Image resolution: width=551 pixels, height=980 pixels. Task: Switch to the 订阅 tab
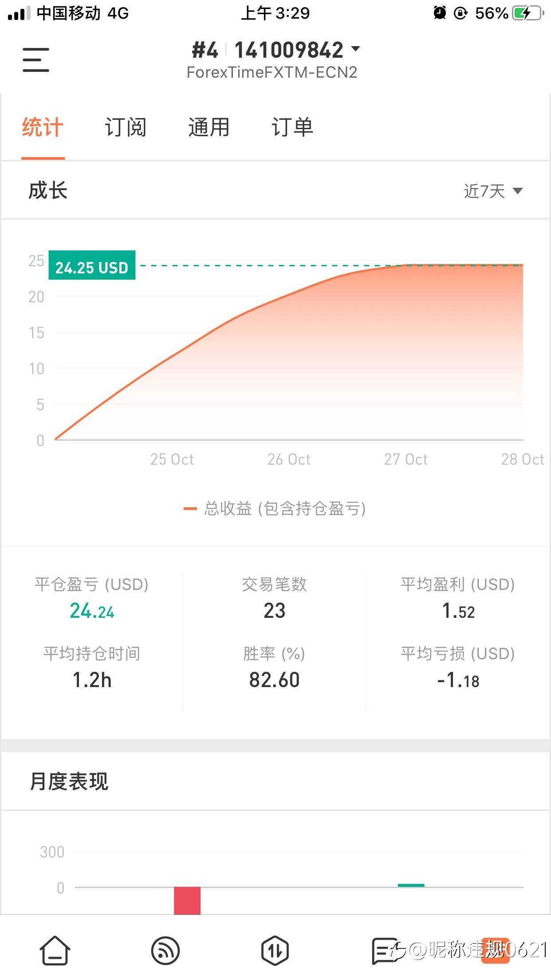click(x=126, y=127)
